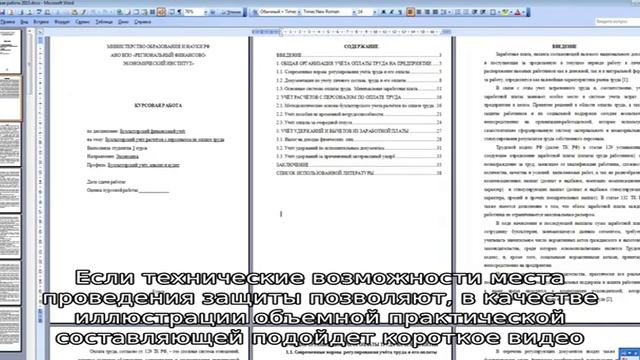The height and width of the screenshot is (360, 640).
Task: Click the Insert Hyperlink icon
Action: coord(119,12)
